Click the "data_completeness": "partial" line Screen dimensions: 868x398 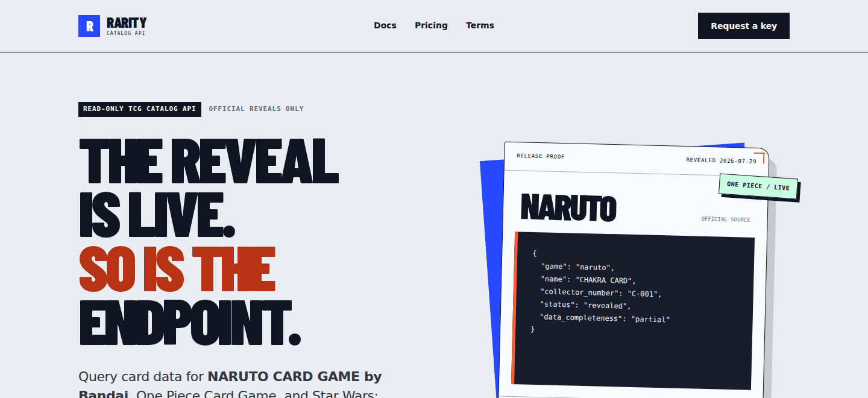coord(605,318)
